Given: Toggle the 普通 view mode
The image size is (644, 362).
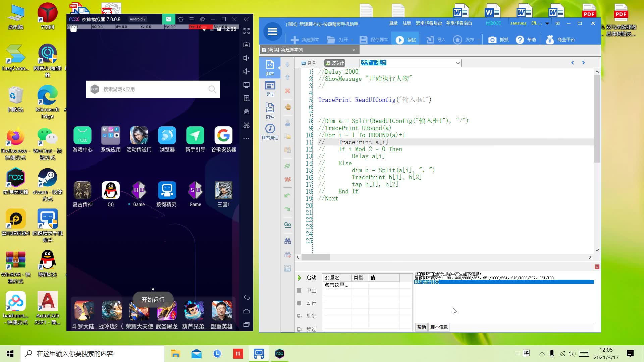Looking at the screenshot, I should coord(308,63).
